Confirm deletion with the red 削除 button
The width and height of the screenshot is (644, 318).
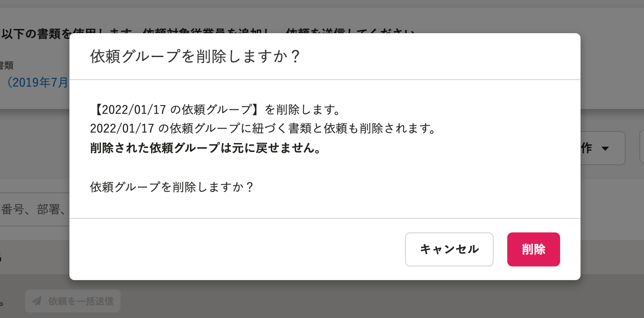[x=533, y=249]
